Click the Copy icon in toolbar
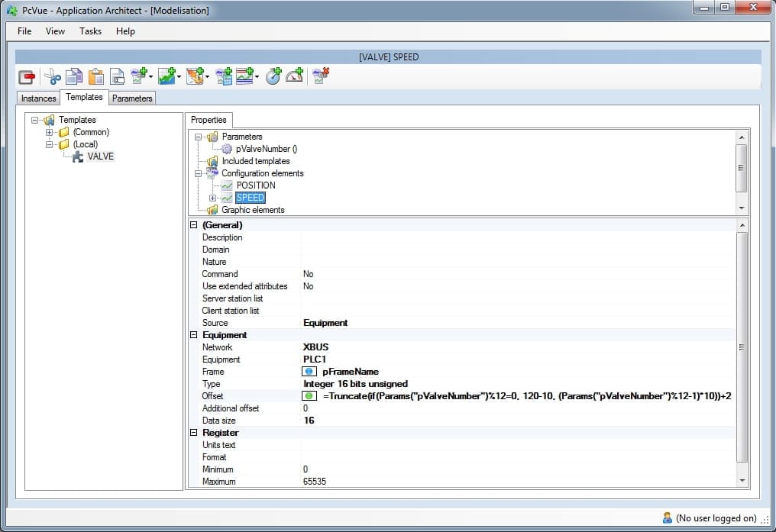The image size is (776, 532). [73, 76]
